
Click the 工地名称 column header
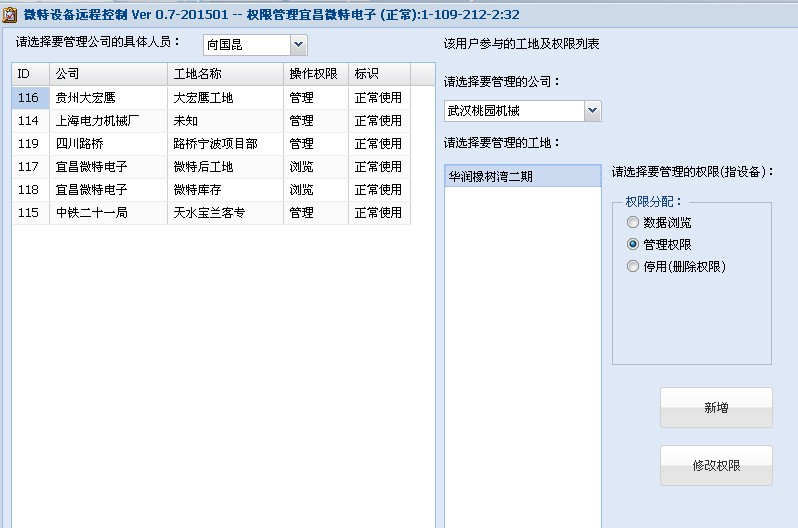click(225, 74)
